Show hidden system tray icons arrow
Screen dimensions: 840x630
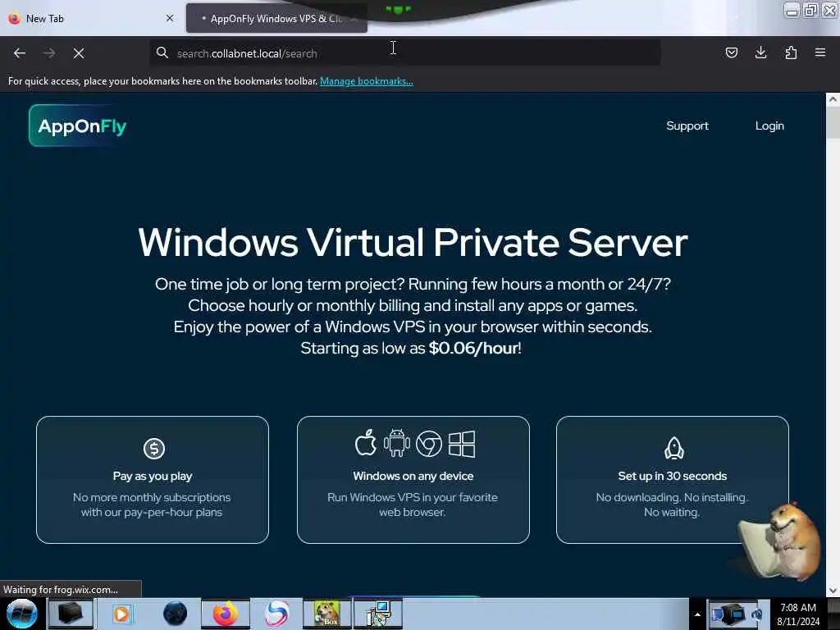click(x=697, y=614)
